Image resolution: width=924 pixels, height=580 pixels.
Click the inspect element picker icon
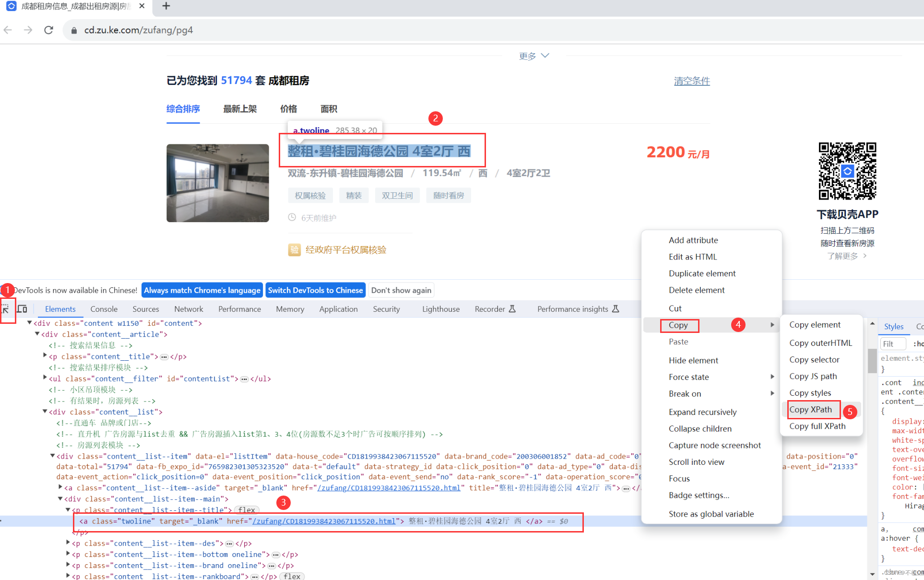6,309
